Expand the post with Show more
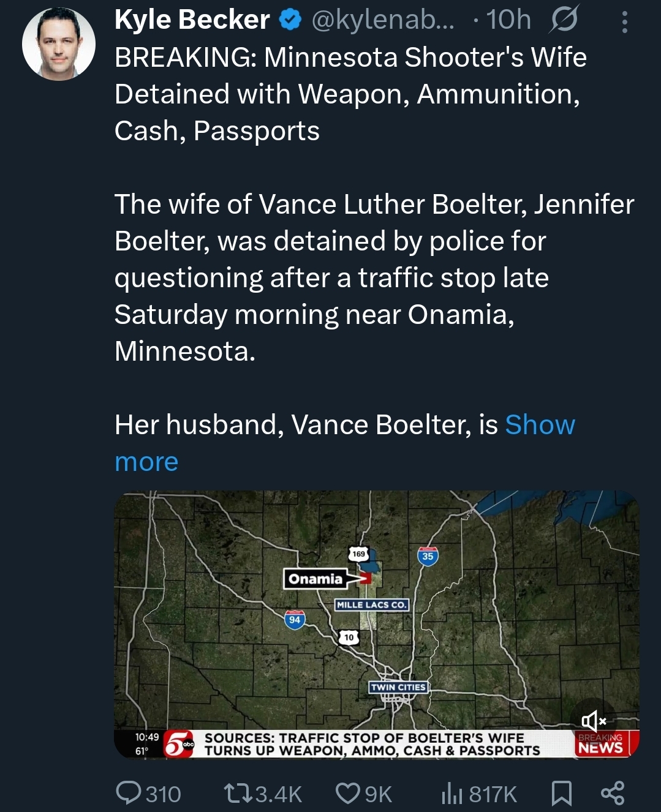This screenshot has height=812, width=661. 345,443
